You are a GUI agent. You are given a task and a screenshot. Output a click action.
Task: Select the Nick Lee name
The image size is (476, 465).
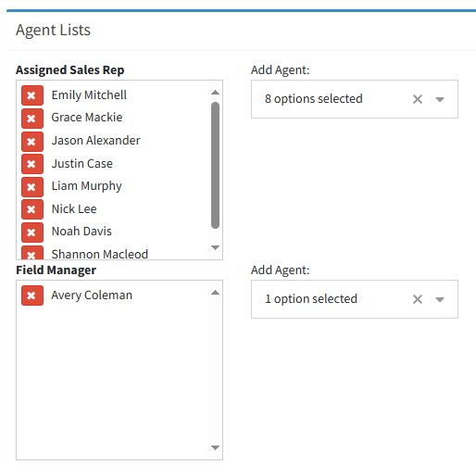74,209
